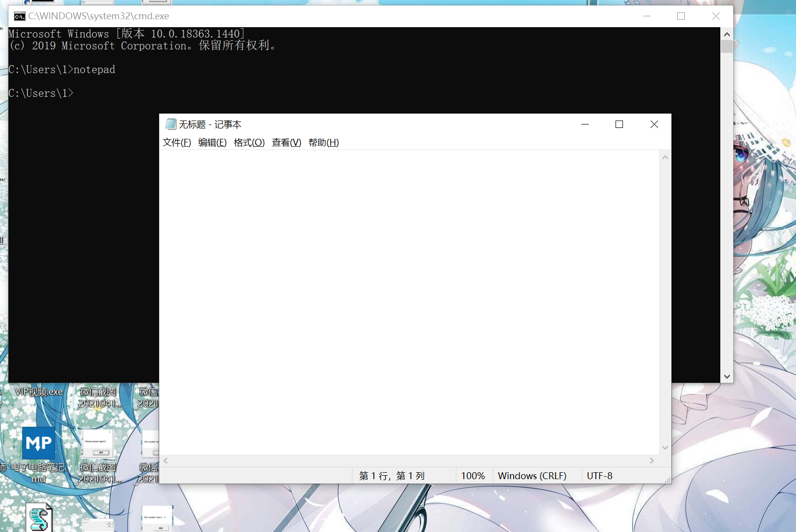Click the 100% zoom indicator in the status bar
Viewport: 796px width, 532px height.
coord(473,476)
